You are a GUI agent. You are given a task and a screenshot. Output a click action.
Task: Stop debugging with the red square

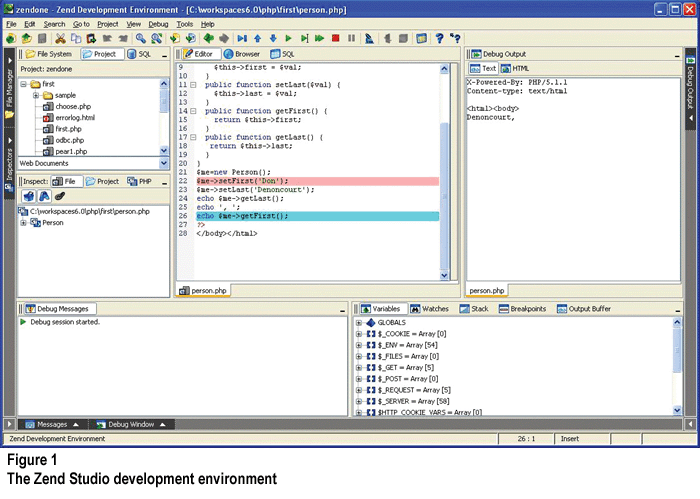(336, 38)
